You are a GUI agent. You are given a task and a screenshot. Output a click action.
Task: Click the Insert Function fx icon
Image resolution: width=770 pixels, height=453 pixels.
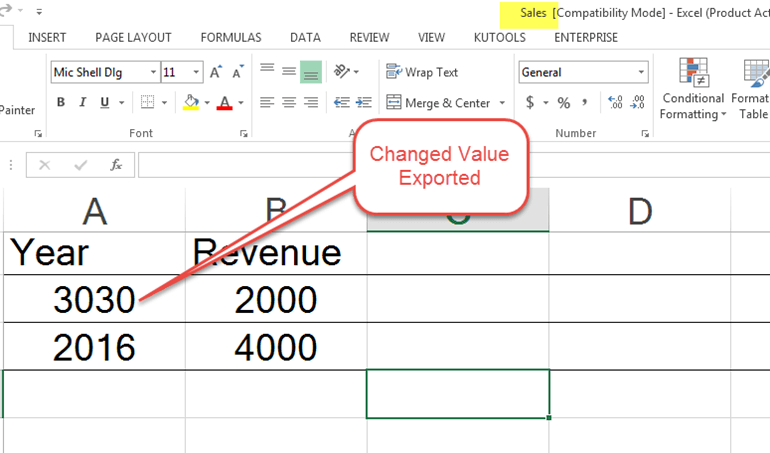point(116,165)
